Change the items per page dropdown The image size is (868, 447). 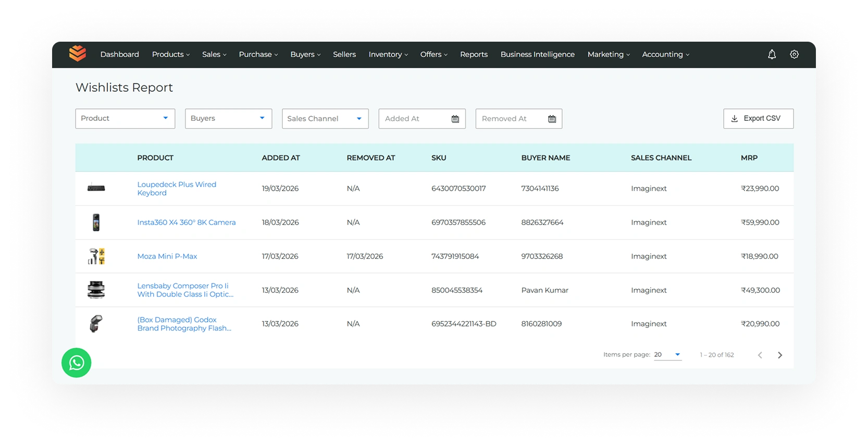[x=667, y=355]
